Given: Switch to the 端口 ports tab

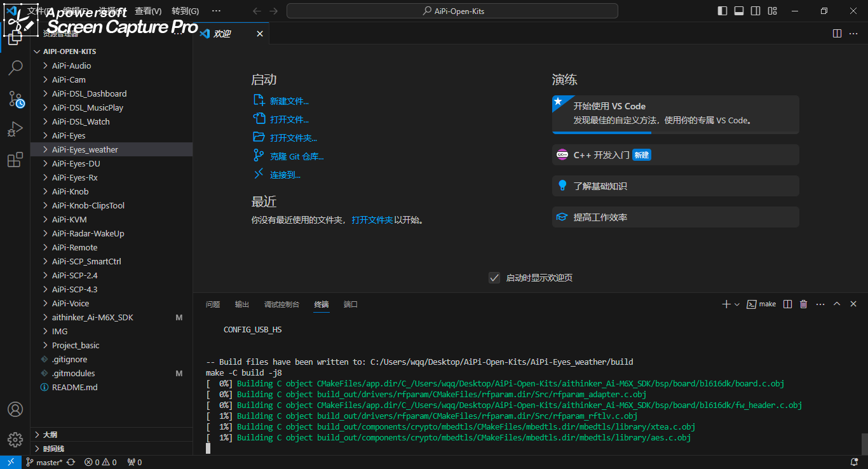Looking at the screenshot, I should pyautogui.click(x=351, y=304).
